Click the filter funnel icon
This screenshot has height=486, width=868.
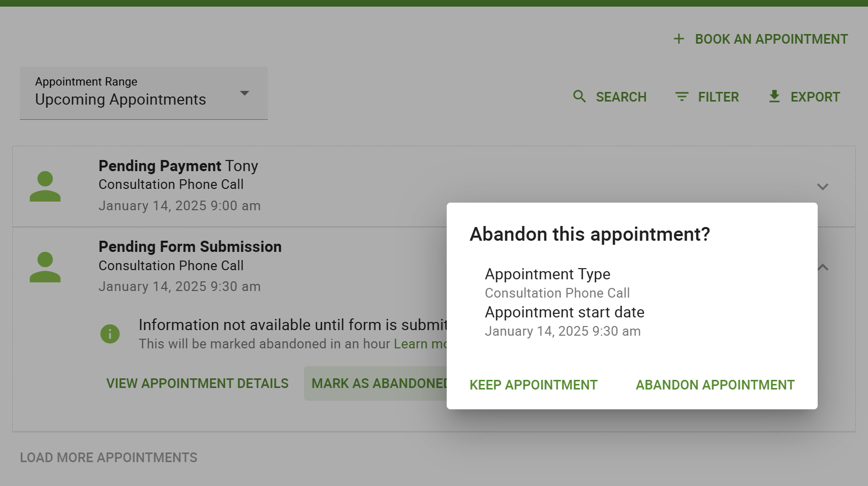pyautogui.click(x=681, y=96)
